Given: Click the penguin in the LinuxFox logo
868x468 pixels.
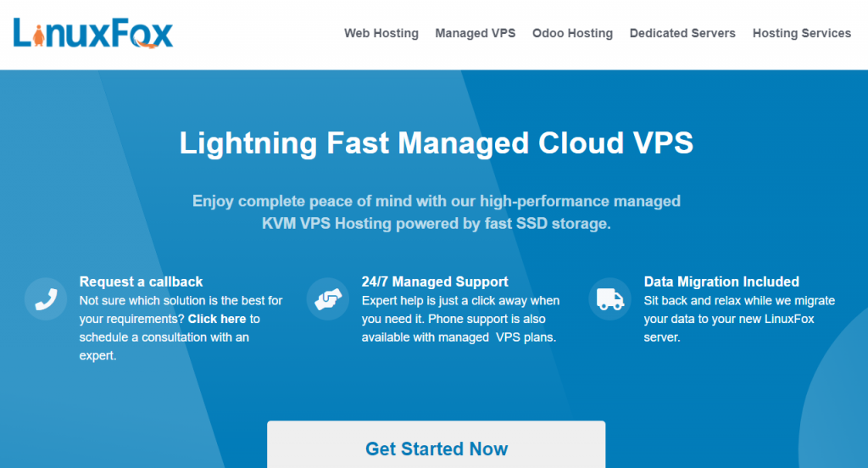Looking at the screenshot, I should tap(38, 36).
